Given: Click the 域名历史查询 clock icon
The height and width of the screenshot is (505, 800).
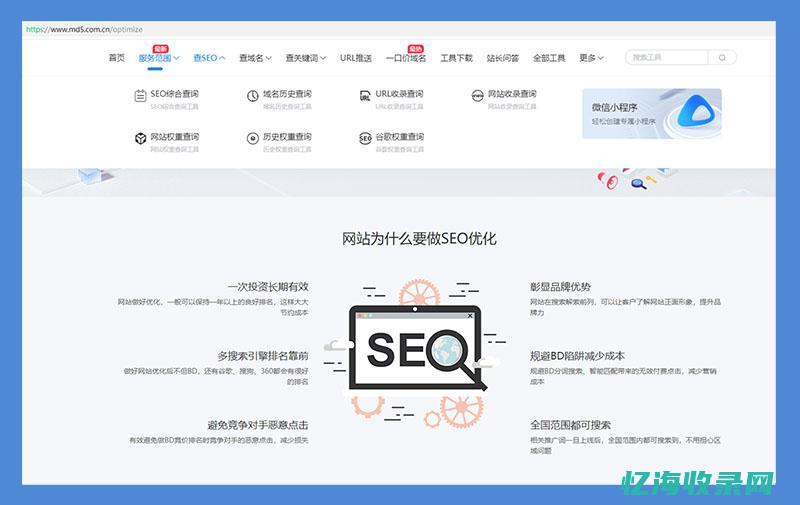Looking at the screenshot, I should (253, 96).
